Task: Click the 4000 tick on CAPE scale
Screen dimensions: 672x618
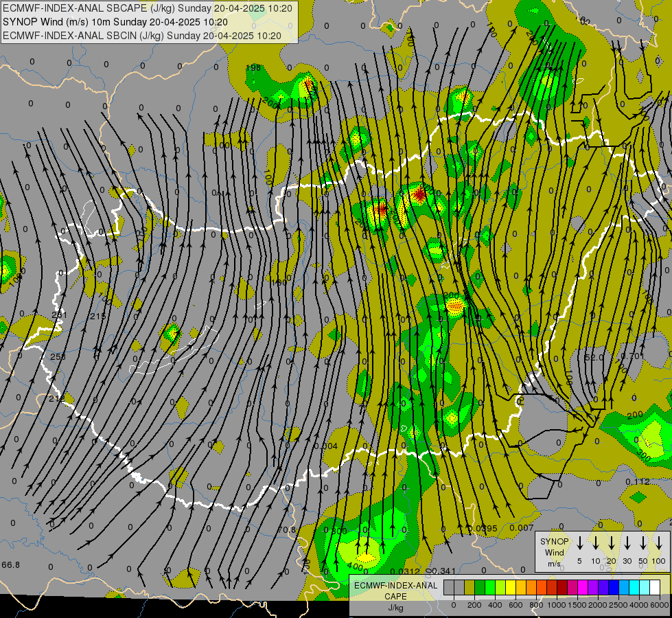Action: coord(639,605)
